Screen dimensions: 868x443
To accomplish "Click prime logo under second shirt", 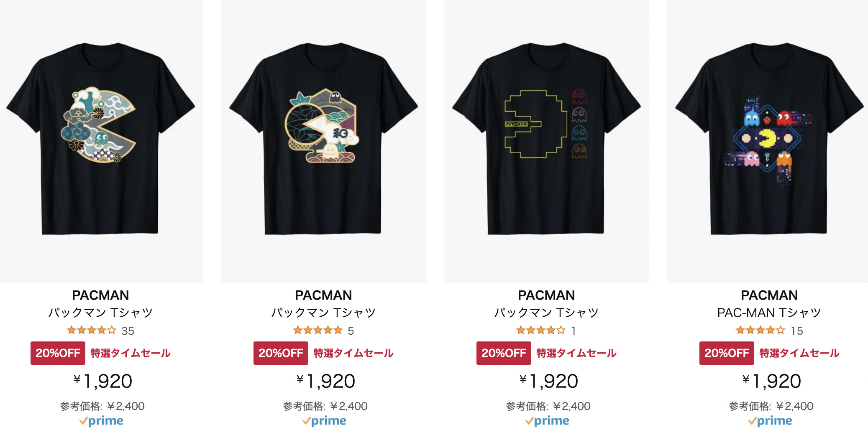I will (324, 421).
